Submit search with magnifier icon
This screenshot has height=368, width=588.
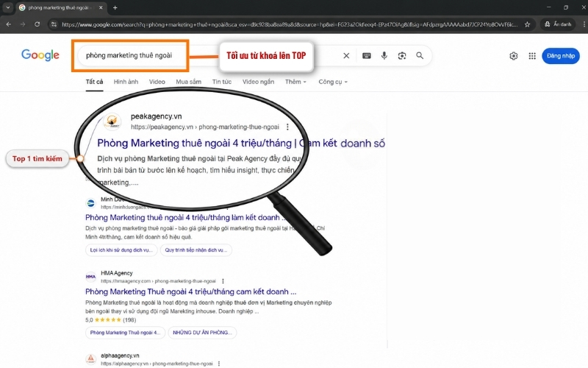click(420, 56)
